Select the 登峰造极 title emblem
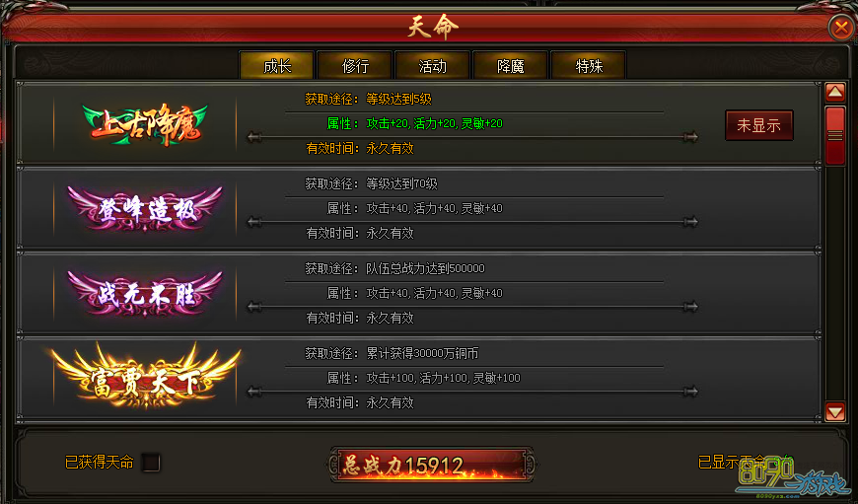 [145, 208]
